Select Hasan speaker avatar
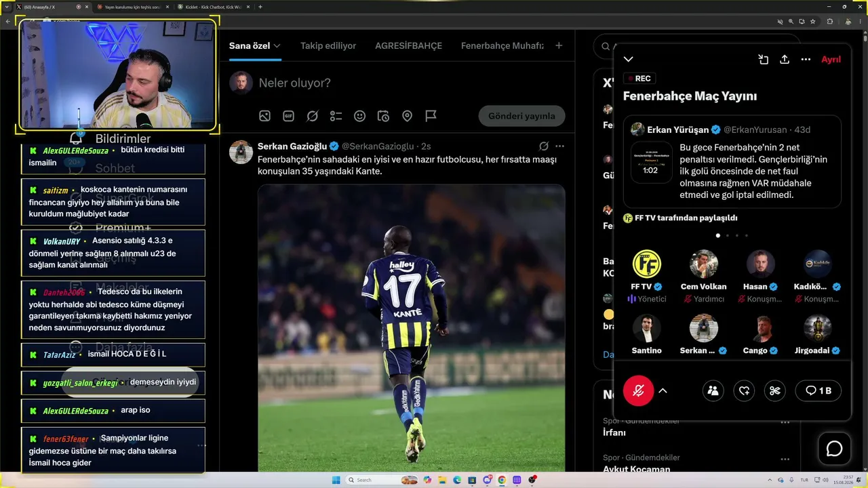Screen dimensions: 868x488 click(x=760, y=264)
